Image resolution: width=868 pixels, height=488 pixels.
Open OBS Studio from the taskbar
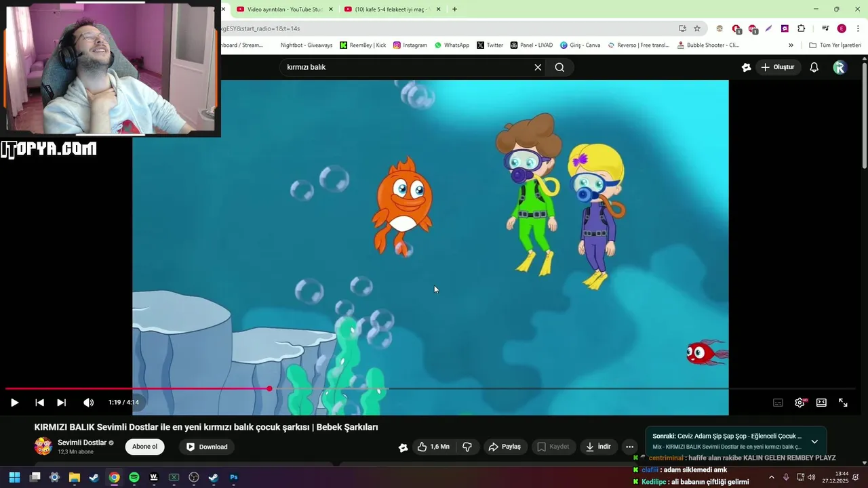[x=194, y=477]
